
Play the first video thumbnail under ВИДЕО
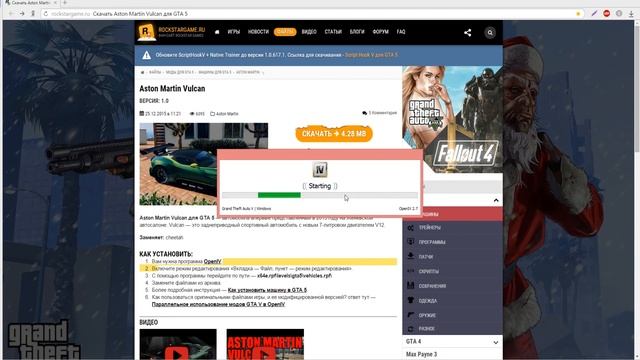tap(178, 344)
